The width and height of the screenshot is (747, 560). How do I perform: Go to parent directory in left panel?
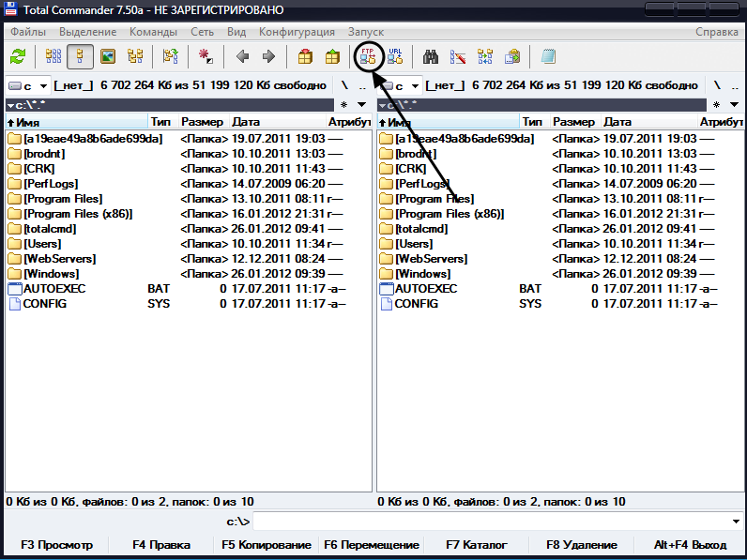tap(362, 86)
